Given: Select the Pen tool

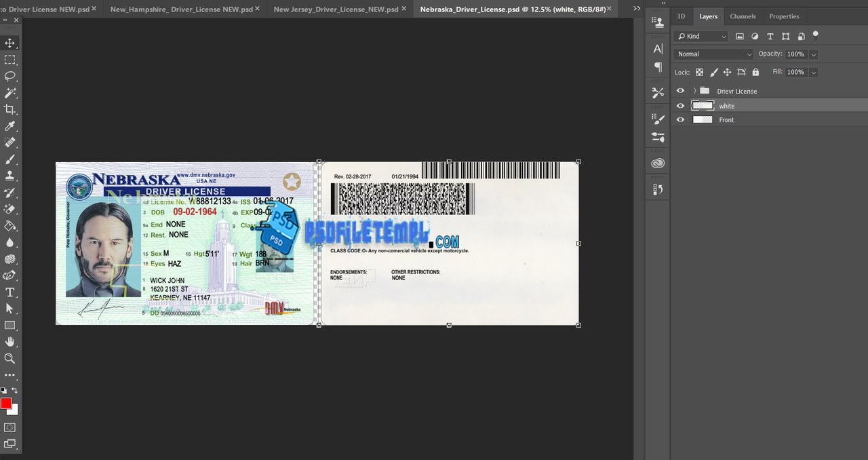Looking at the screenshot, I should click(x=10, y=275).
